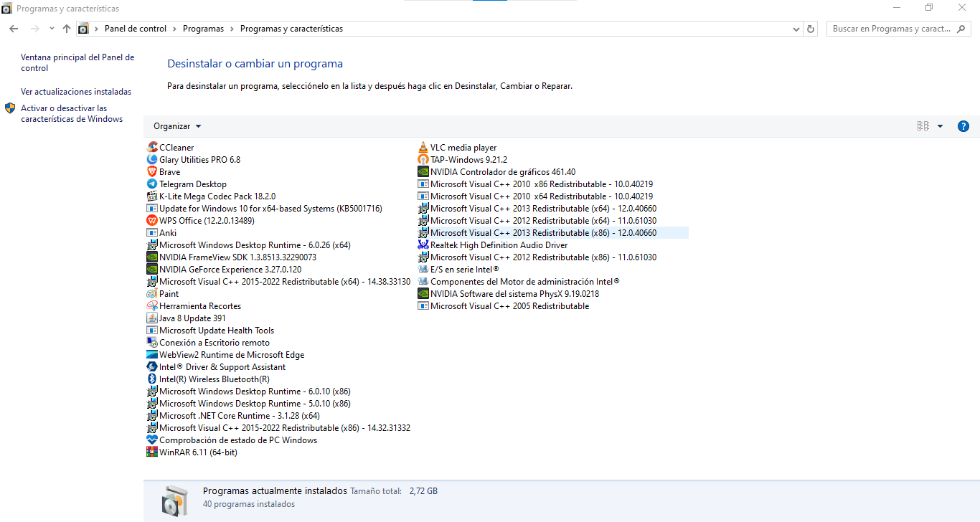Refresh the address bar location
This screenshot has width=980, height=522.
(x=811, y=29)
